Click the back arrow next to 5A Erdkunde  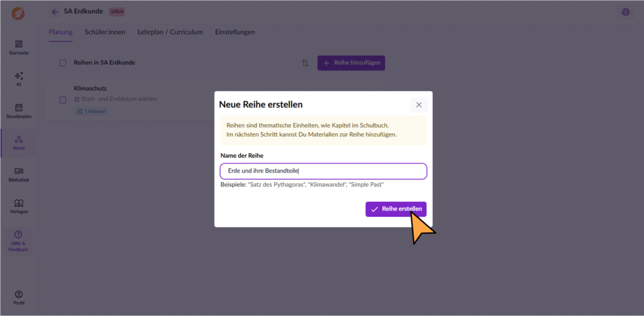coord(55,12)
